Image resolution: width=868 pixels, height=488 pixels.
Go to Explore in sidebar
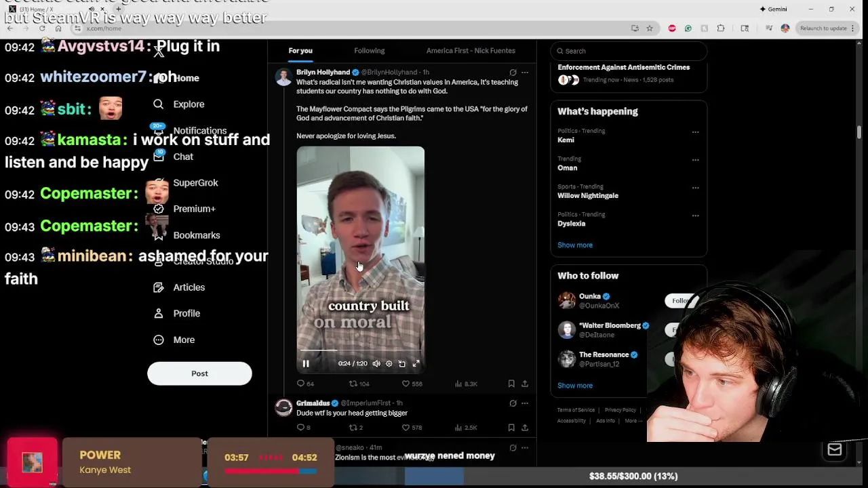179,104
